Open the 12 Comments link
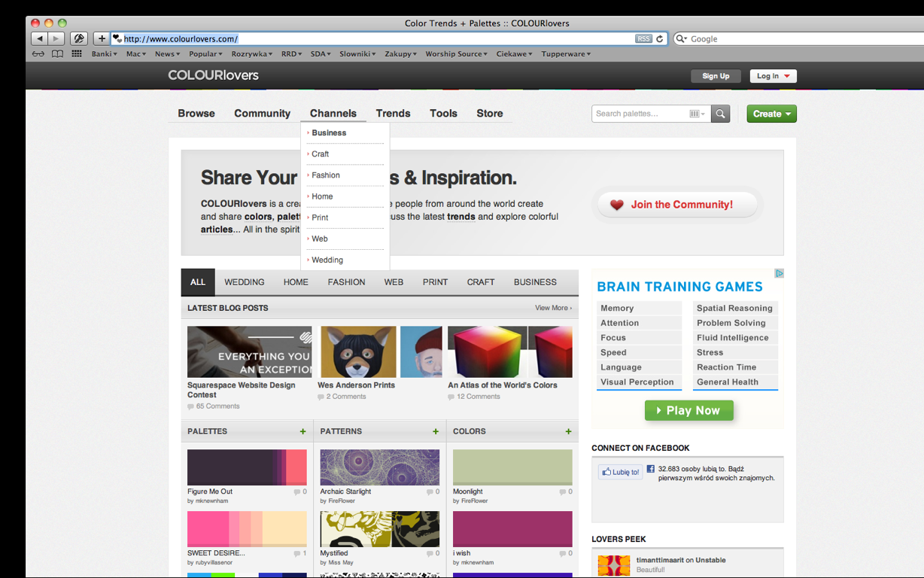924x578 pixels. point(479,397)
